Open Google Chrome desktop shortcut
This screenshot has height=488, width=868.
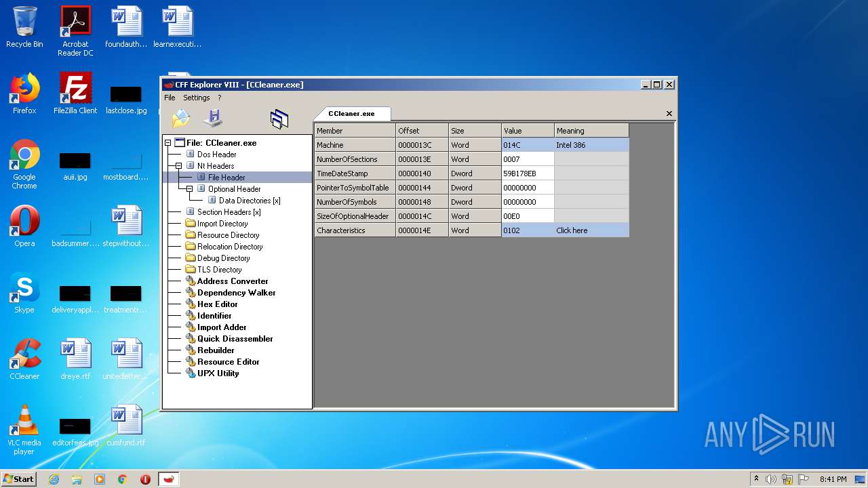pyautogui.click(x=24, y=165)
